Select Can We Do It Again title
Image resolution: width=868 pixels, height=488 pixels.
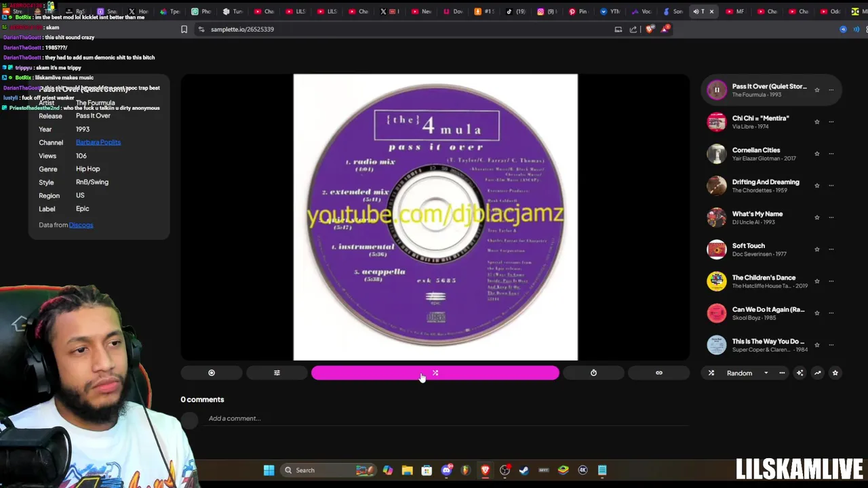pyautogui.click(x=768, y=309)
